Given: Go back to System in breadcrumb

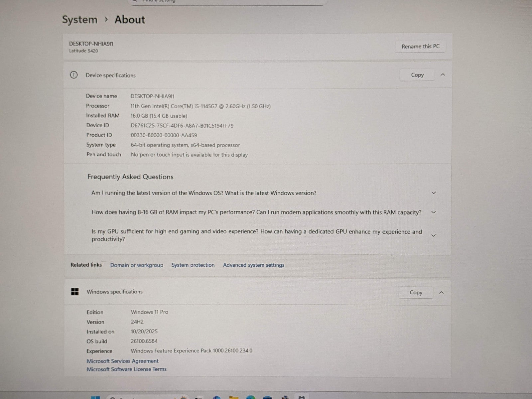Looking at the screenshot, I should (80, 20).
